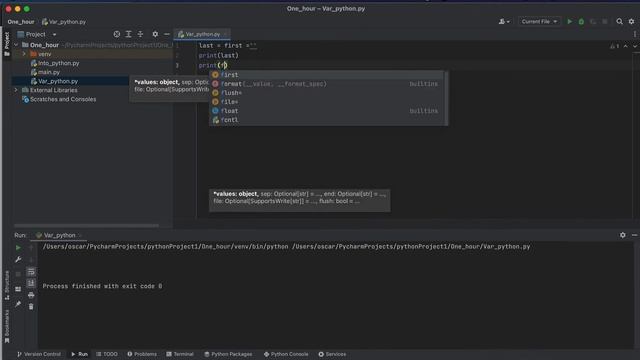Toggle soft-wrap in Run console
The width and height of the screenshot is (640, 360).
pyautogui.click(x=31, y=272)
